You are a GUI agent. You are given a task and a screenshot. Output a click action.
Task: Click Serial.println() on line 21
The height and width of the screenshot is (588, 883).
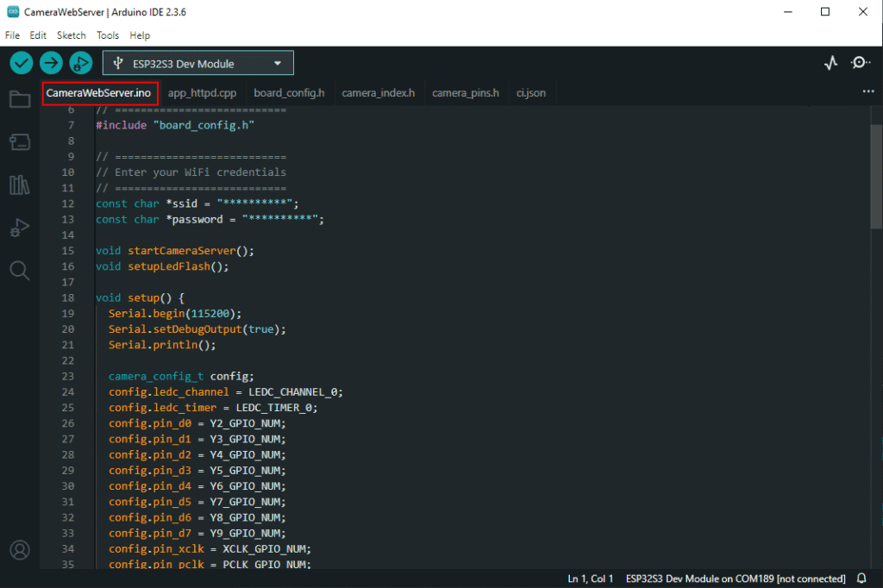[162, 345]
